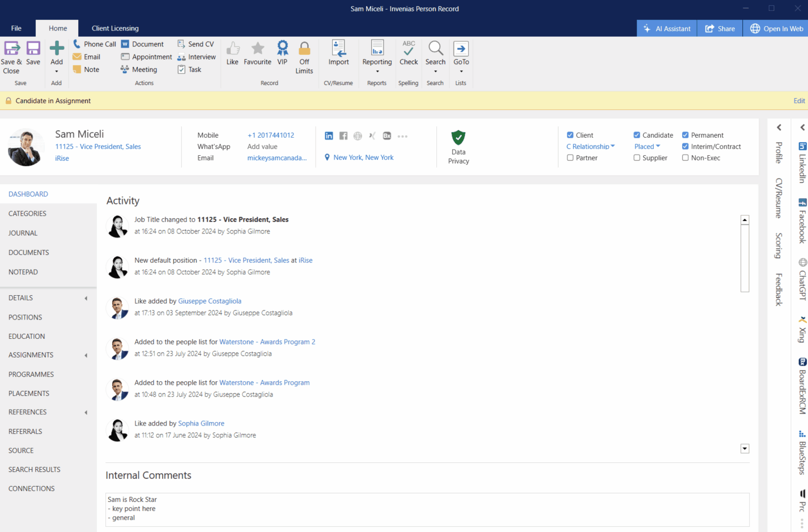Image resolution: width=808 pixels, height=532 pixels.
Task: Schedule an Appointment action
Action: (x=146, y=57)
